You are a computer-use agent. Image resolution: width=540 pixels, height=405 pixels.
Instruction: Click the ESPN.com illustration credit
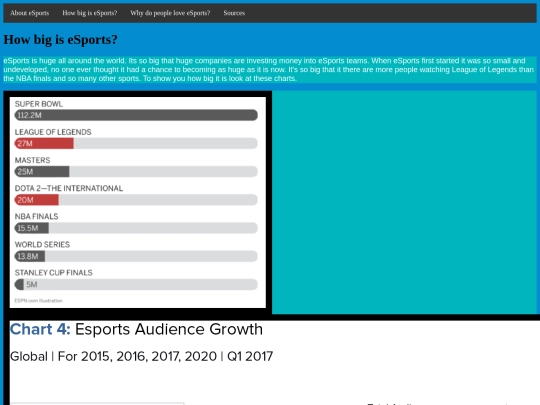39,301
